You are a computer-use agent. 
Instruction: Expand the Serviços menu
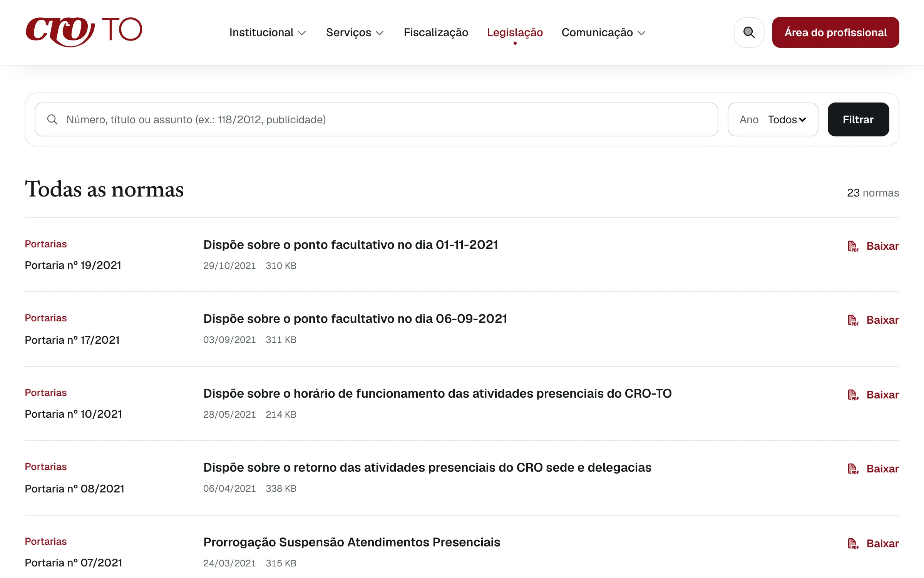click(x=355, y=32)
